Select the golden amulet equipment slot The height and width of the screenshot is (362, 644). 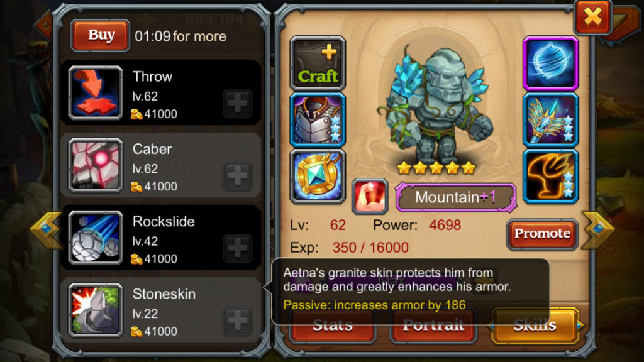click(318, 177)
